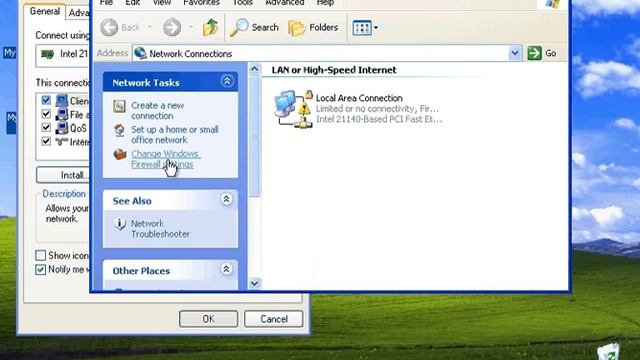Click the task pane scroll down arrow
Image resolution: width=640 pixels, height=360 pixels.
click(254, 283)
